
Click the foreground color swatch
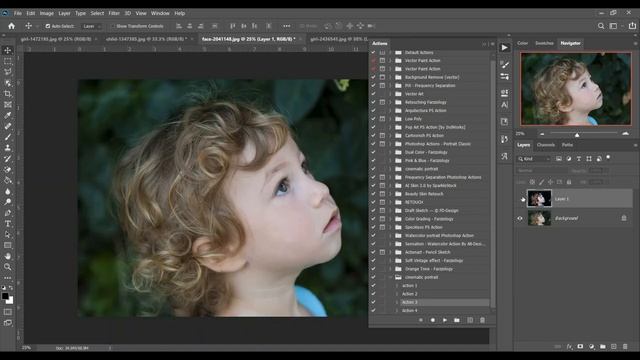tap(5, 296)
